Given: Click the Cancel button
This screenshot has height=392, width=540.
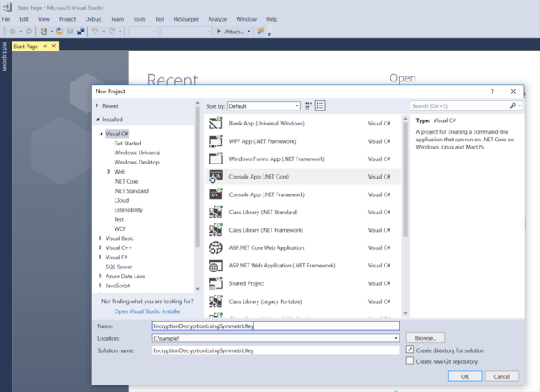Looking at the screenshot, I should pyautogui.click(x=502, y=376).
